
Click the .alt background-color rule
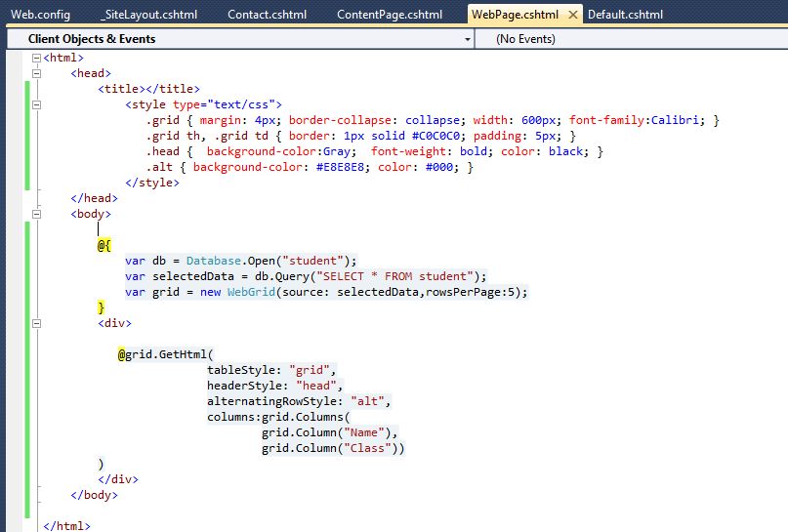click(310, 167)
